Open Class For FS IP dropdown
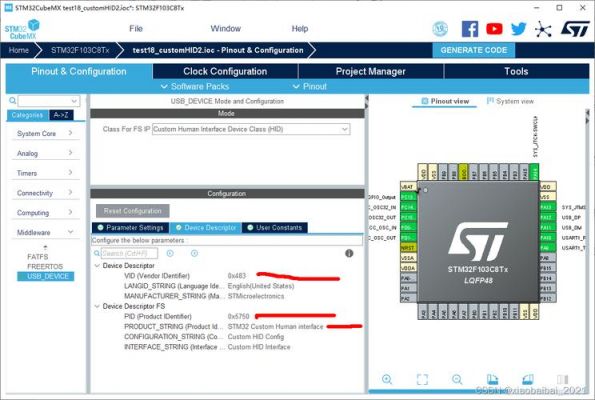This screenshot has height=400, width=595. click(x=251, y=129)
